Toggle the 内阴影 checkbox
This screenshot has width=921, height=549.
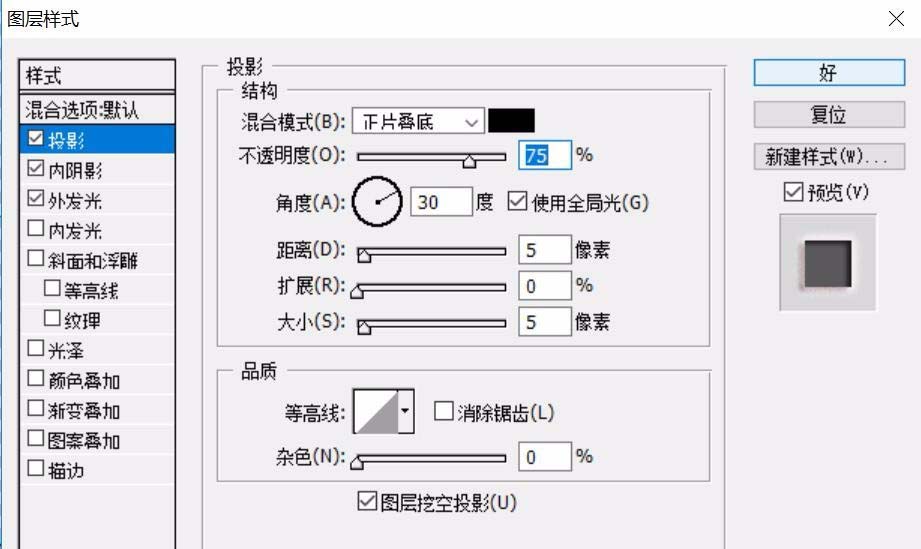coord(37,170)
